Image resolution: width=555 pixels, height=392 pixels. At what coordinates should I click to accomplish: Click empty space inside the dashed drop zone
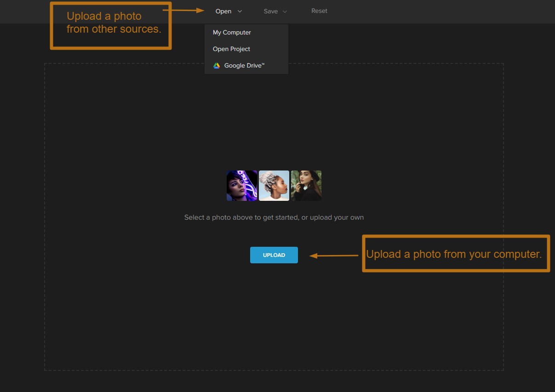tap(138, 299)
